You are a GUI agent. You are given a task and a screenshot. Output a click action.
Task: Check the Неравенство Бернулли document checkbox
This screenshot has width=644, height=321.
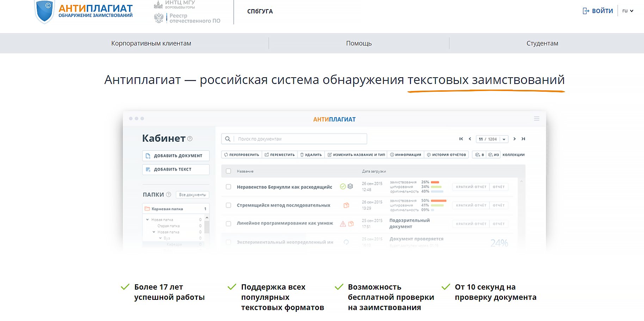tap(228, 187)
